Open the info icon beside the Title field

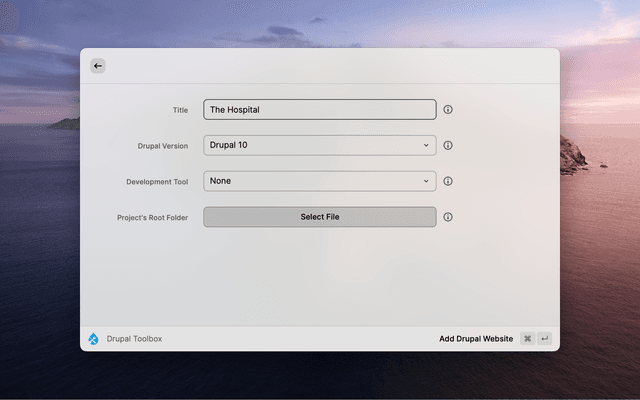coord(448,110)
